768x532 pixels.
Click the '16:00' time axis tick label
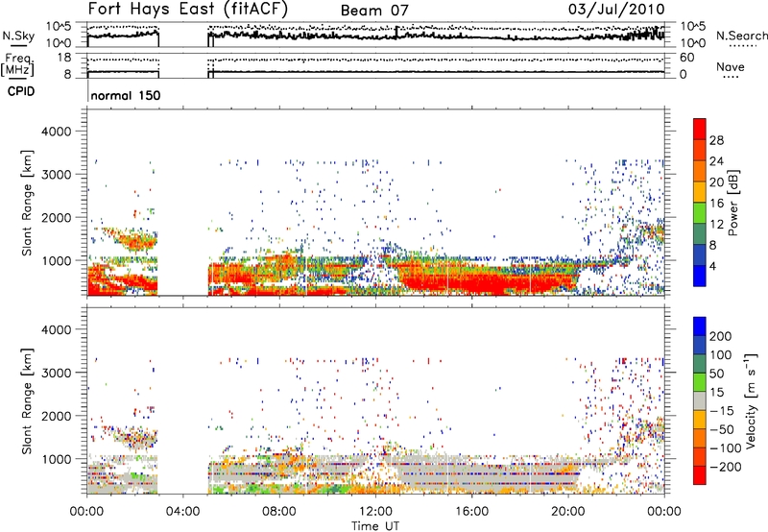471,512
